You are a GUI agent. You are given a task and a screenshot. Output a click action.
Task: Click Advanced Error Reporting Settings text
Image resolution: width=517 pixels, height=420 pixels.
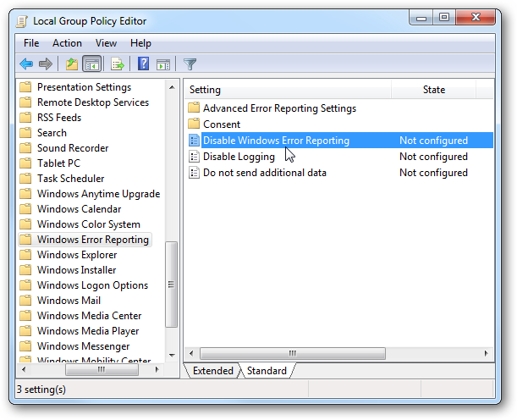coord(279,108)
